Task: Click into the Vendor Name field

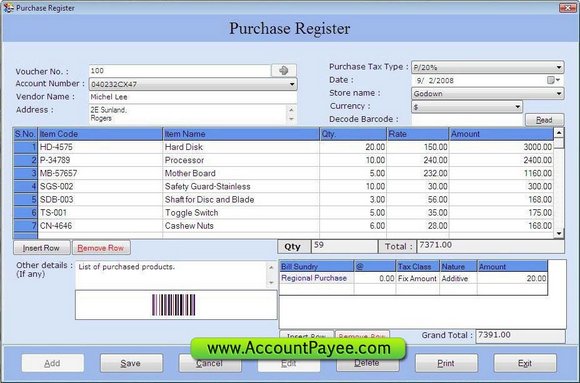Action: (x=193, y=97)
